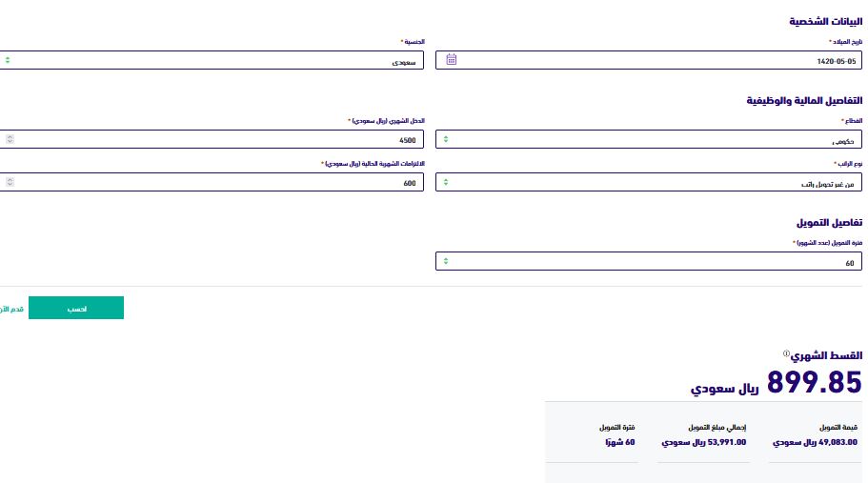Adjust monthly obligations 600 with spinner arrows
Screen dimensions: 868x483
pyautogui.click(x=10, y=182)
